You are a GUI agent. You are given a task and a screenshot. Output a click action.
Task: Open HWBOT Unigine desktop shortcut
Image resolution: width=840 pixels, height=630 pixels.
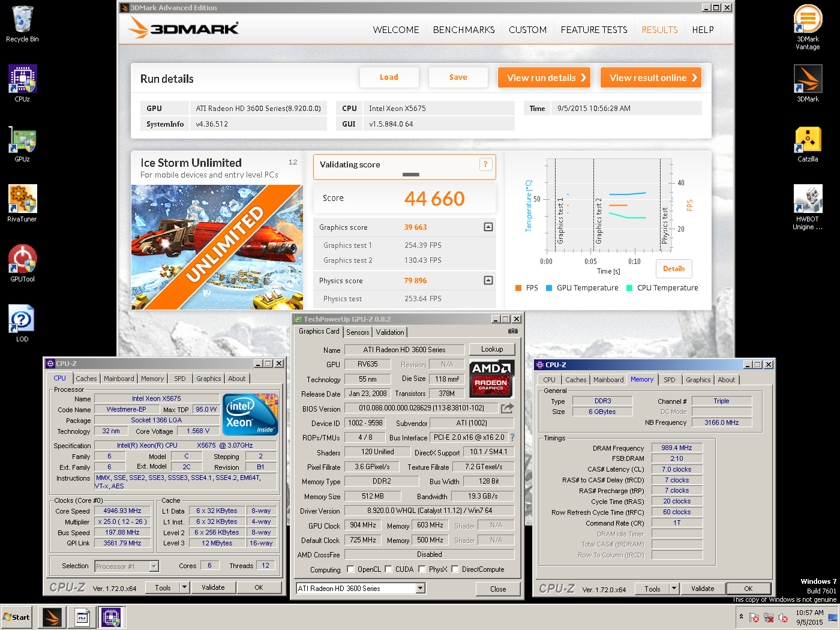pos(808,207)
